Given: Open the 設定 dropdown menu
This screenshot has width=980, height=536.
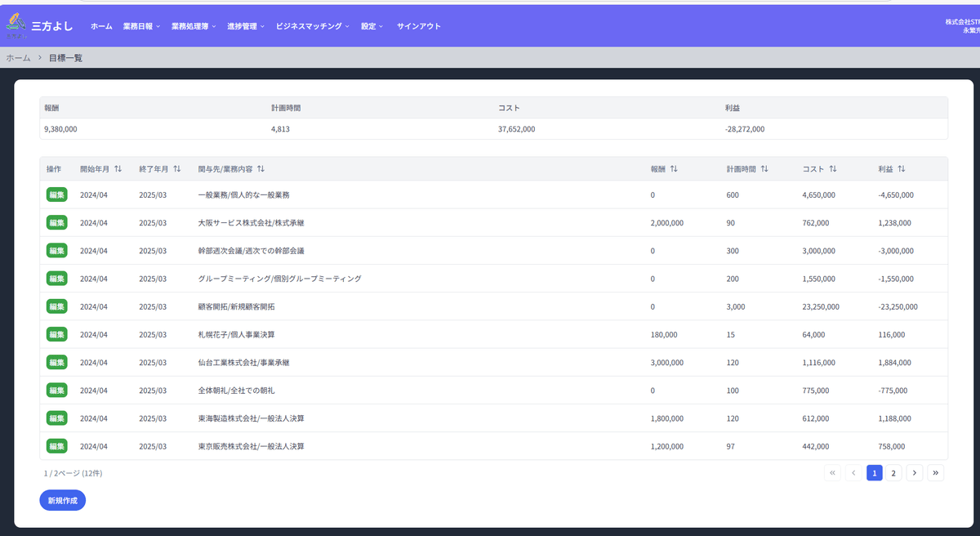Looking at the screenshot, I should point(372,26).
